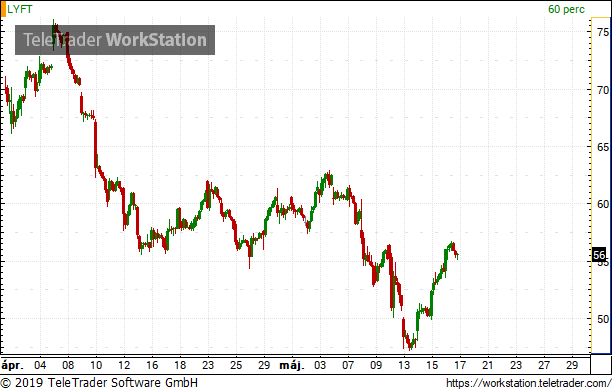The image size is (612, 392).
Task: Click the orange marker beside the LYFT label
Action: 3,9
